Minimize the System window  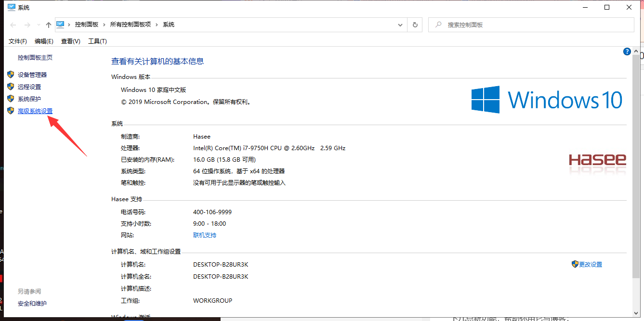(585, 7)
